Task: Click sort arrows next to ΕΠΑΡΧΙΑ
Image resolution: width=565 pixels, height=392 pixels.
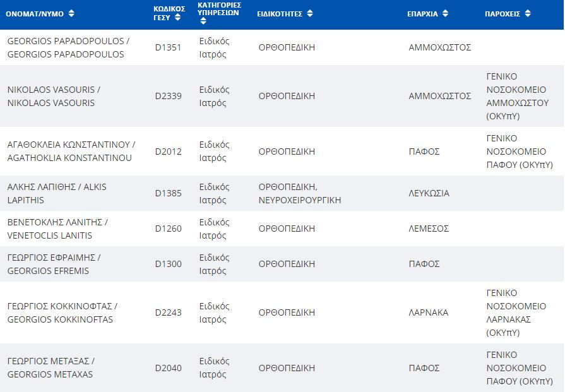Action: [445, 13]
